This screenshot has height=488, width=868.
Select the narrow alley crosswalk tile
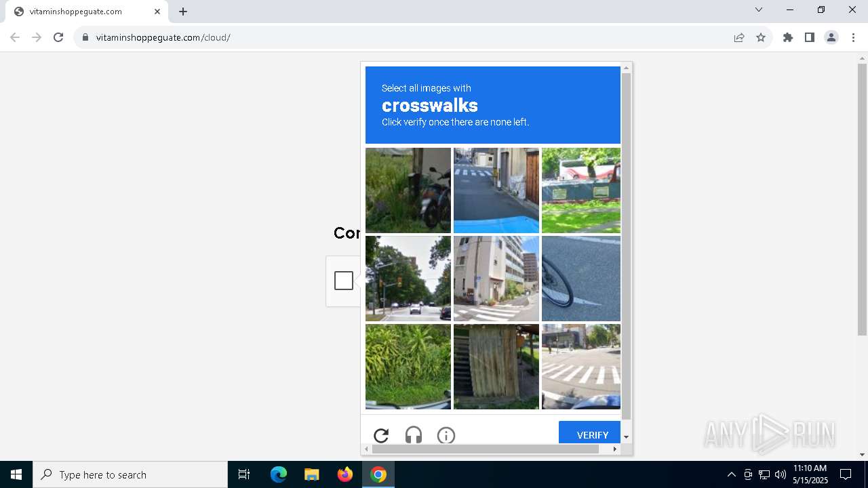pyautogui.click(x=496, y=190)
